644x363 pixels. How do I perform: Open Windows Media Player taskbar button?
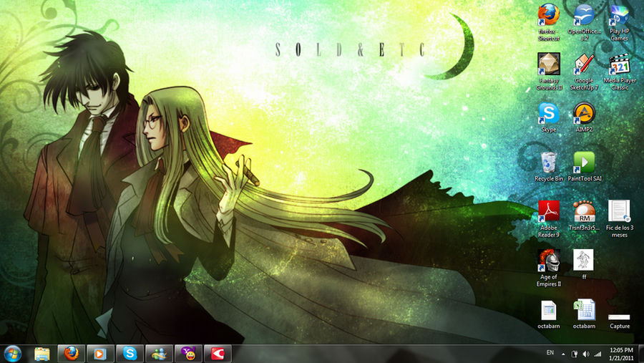tap(100, 354)
